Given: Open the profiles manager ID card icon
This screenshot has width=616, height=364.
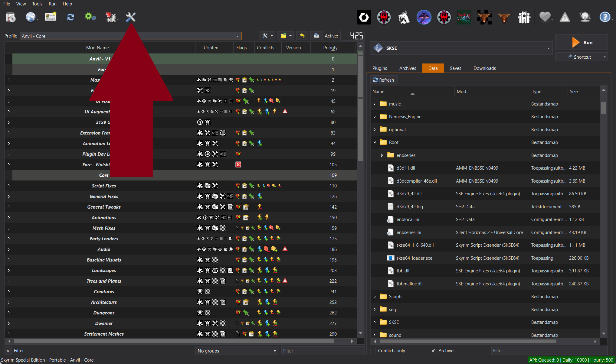Looking at the screenshot, I should pos(51,17).
